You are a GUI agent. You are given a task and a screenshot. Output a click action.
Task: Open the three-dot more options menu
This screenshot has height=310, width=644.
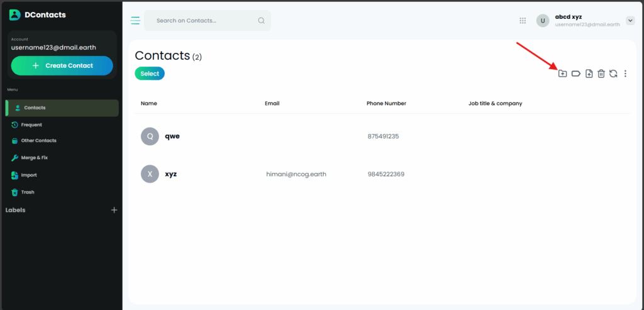coord(625,74)
